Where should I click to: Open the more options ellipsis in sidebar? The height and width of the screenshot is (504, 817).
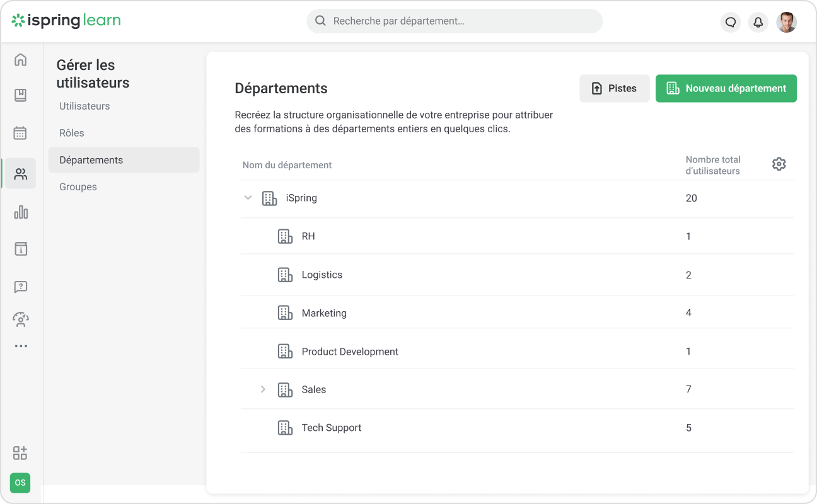(x=21, y=346)
